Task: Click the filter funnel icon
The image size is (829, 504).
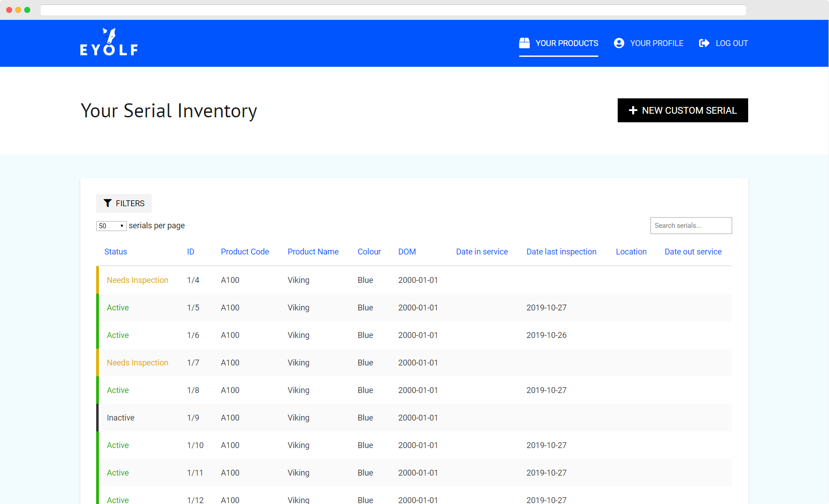Action: (x=107, y=203)
